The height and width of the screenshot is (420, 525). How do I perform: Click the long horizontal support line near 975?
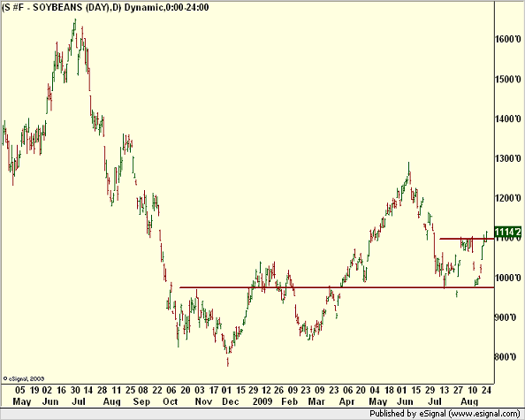tap(337, 287)
